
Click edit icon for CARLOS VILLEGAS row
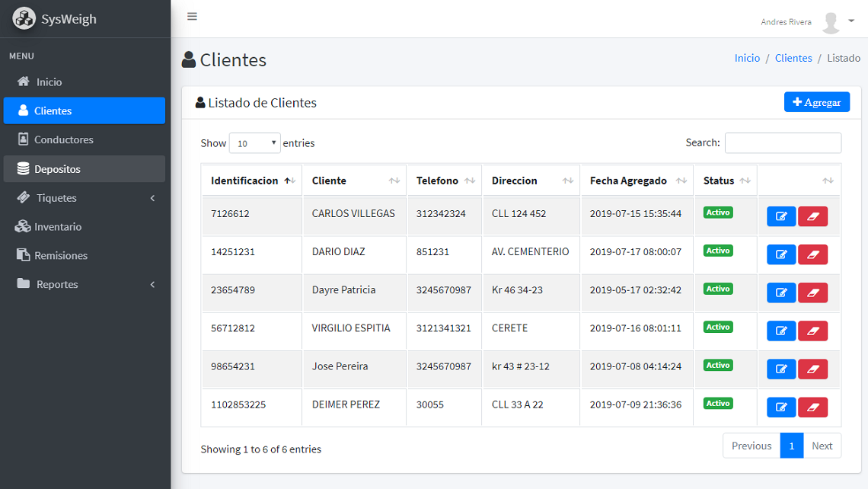coord(780,216)
